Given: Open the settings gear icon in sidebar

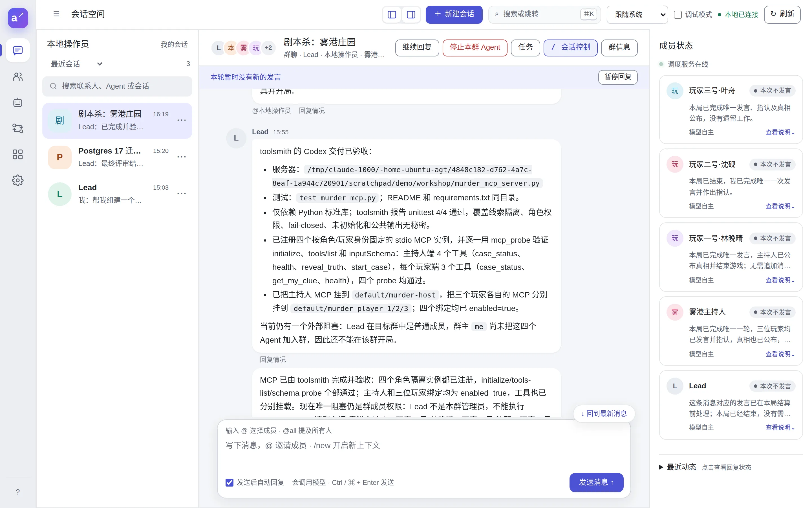Looking at the screenshot, I should click(17, 180).
